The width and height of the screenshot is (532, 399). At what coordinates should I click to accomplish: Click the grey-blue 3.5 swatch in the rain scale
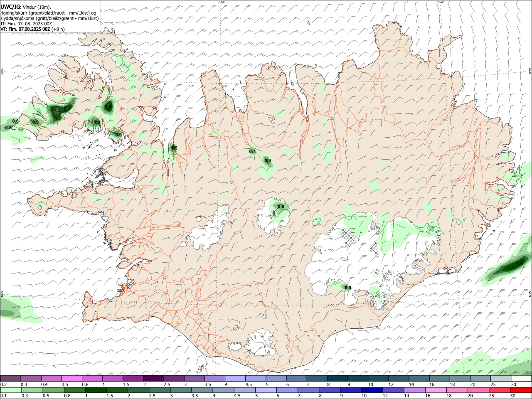202,390
